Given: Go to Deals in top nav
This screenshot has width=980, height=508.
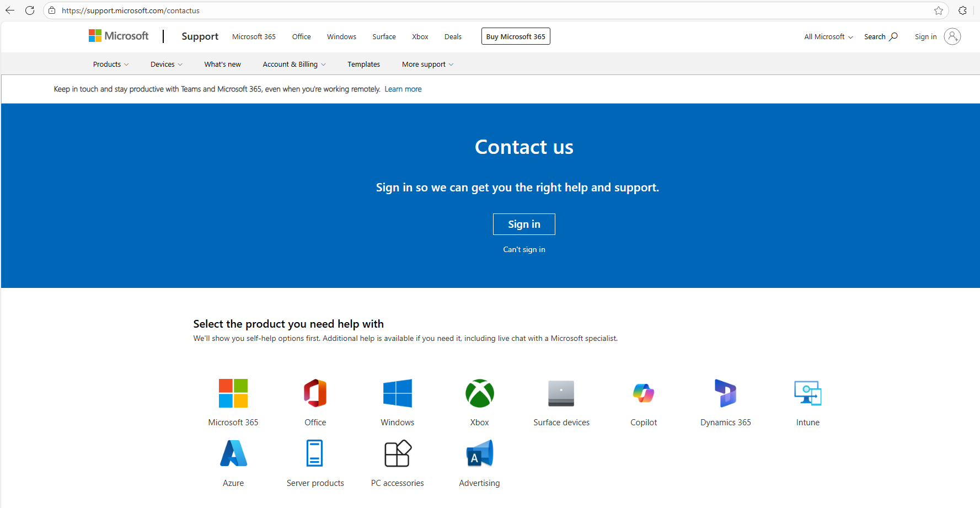Looking at the screenshot, I should point(453,37).
